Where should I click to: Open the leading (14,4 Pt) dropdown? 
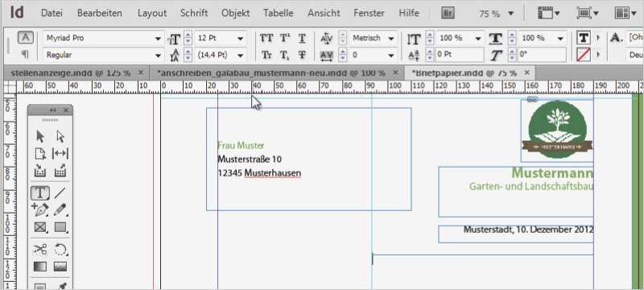pos(240,55)
